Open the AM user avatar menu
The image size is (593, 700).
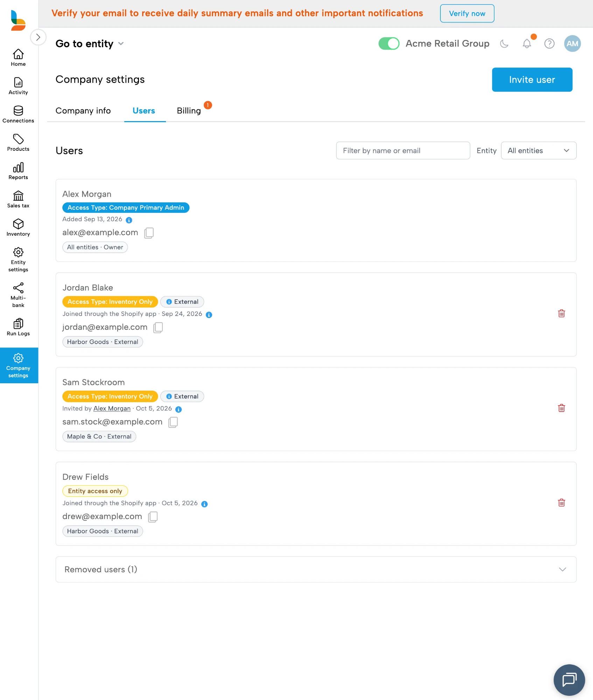coord(572,44)
